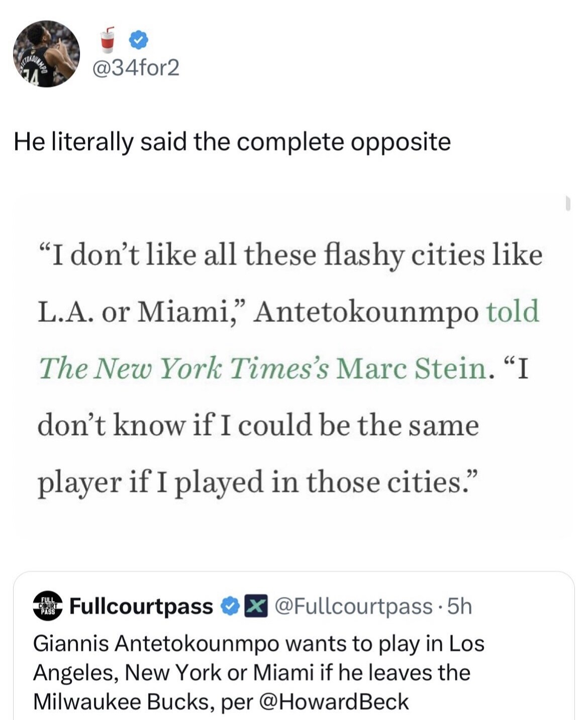
Task: Click the X affiliate badge next to Fullcourtpass
Action: [256, 606]
